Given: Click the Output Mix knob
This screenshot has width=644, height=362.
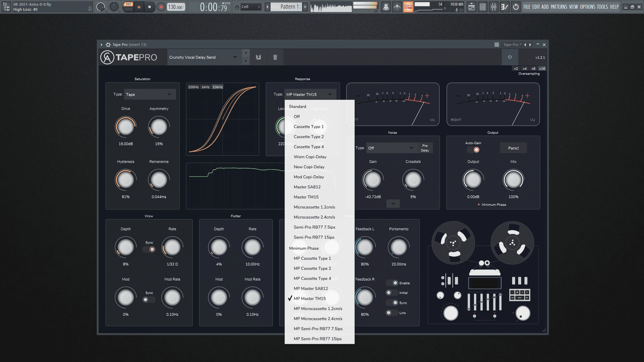Looking at the screenshot, I should [x=513, y=180].
